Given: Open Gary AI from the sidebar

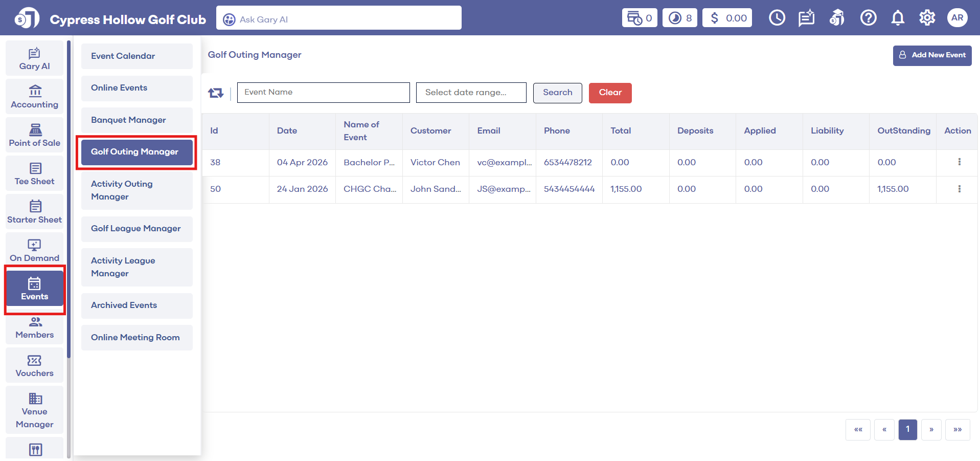Looking at the screenshot, I should point(35,59).
